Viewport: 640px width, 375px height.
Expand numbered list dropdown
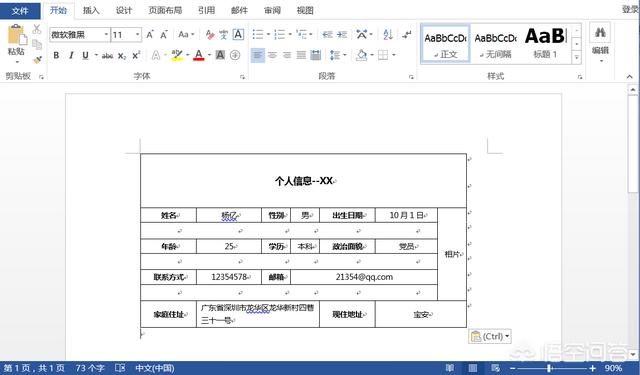click(x=290, y=35)
